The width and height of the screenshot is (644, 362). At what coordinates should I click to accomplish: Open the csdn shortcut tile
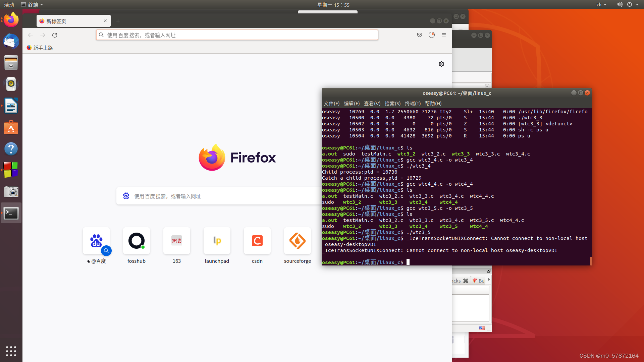[257, 241]
